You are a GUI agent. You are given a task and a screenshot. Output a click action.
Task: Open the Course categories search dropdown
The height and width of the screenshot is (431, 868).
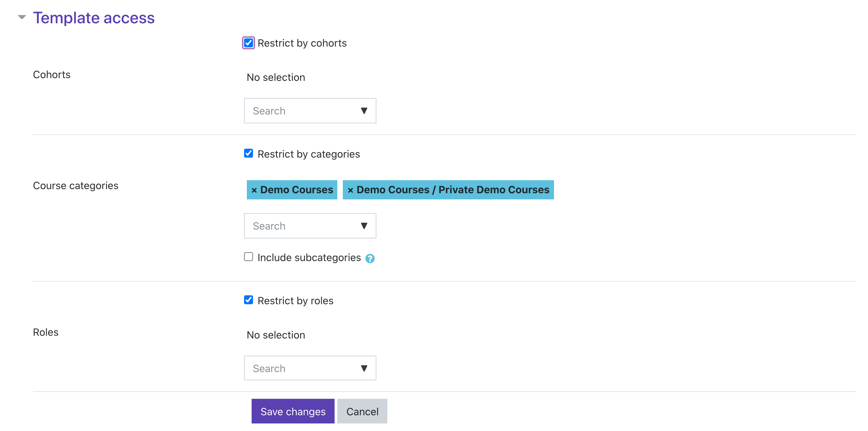(364, 226)
